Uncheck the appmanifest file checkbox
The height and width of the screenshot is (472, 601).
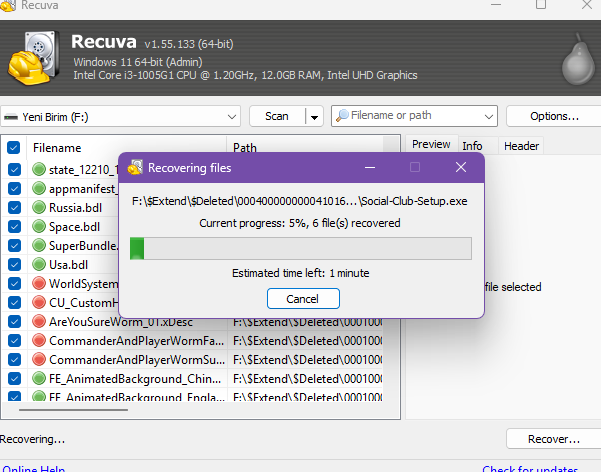click(x=15, y=188)
